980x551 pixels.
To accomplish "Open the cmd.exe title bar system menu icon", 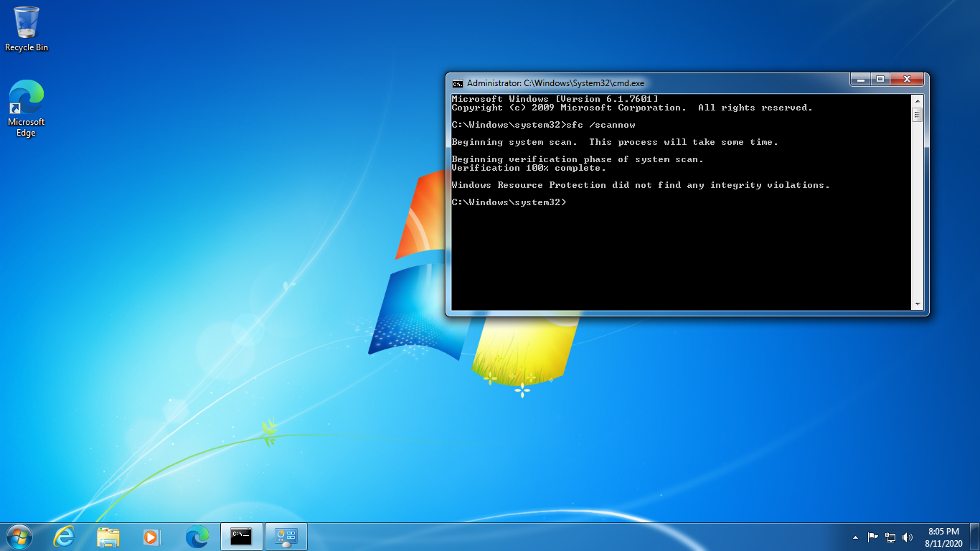I will pos(458,83).
